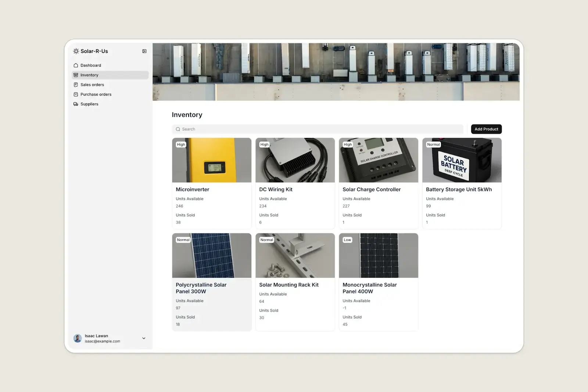Click the Normal badge on Solar Mounting Rack Kit
This screenshot has height=392, width=588.
pos(266,240)
